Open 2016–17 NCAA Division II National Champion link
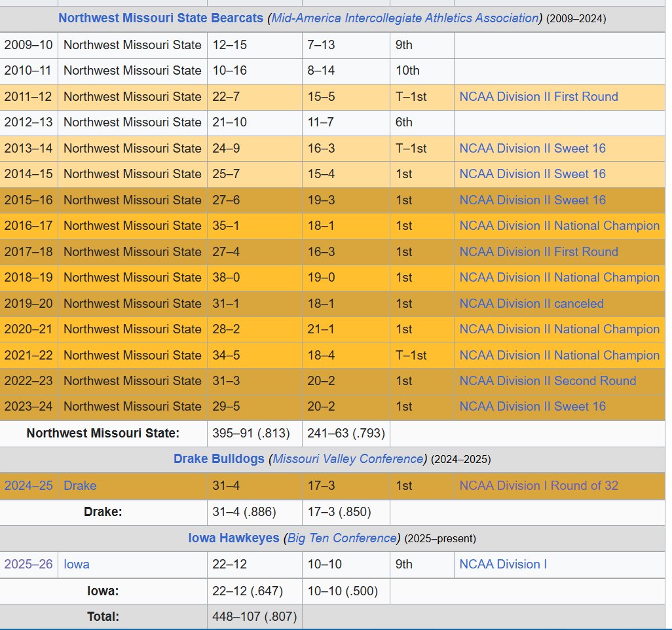672x630 pixels. 559,226
